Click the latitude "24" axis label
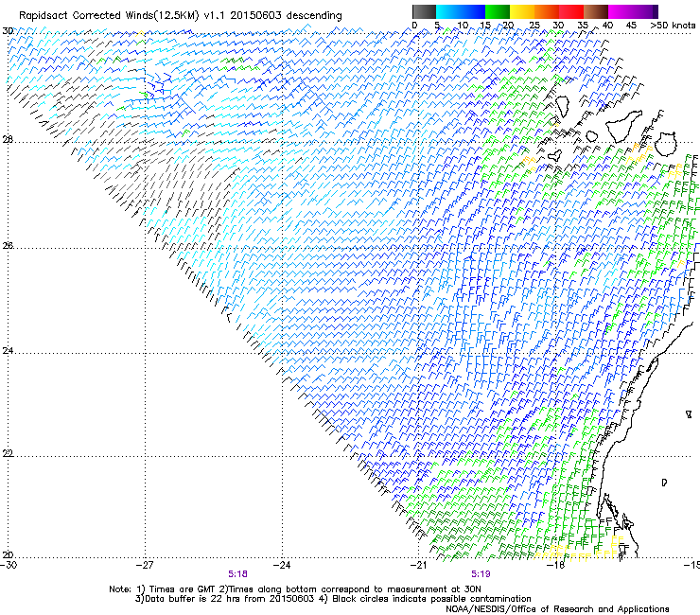This screenshot has width=700, height=615. pyautogui.click(x=8, y=351)
